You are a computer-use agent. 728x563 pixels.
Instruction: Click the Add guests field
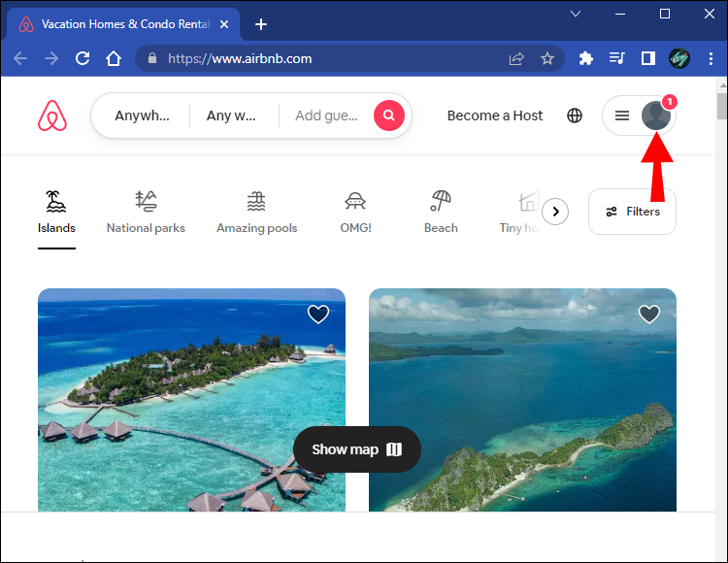coord(326,116)
